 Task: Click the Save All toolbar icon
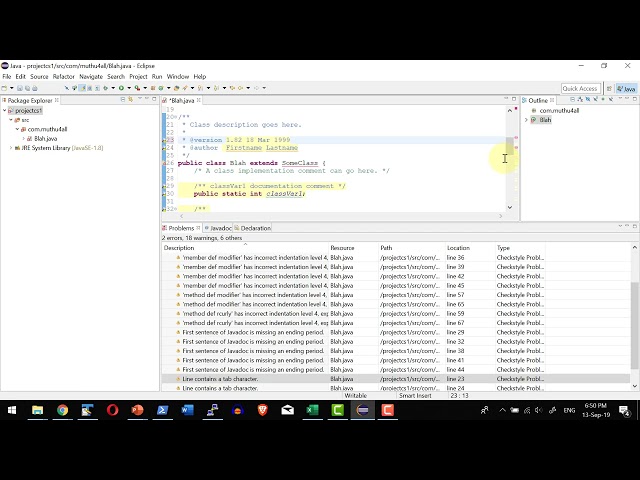coord(27,88)
